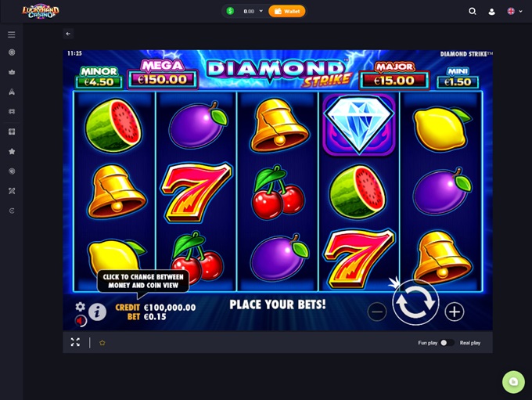
Task: Select the crown sidebar menu item
Action: (12, 72)
